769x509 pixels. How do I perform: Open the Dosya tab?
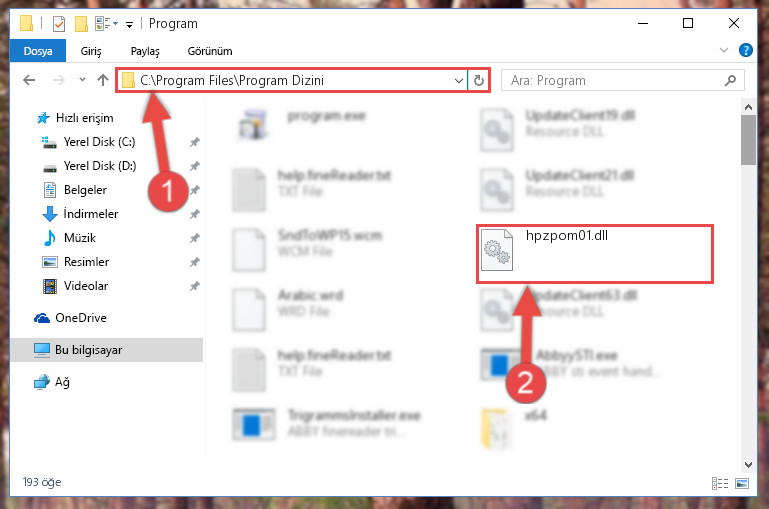(x=38, y=51)
